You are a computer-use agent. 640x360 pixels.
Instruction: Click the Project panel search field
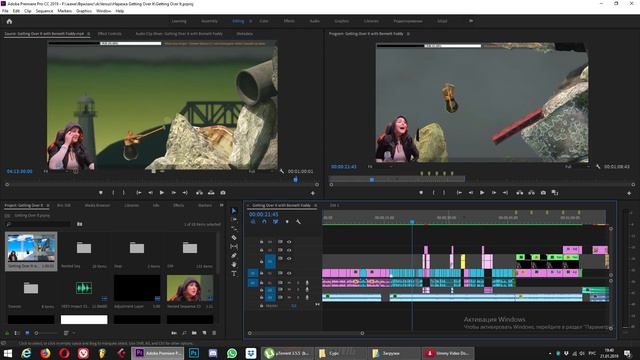click(x=39, y=224)
